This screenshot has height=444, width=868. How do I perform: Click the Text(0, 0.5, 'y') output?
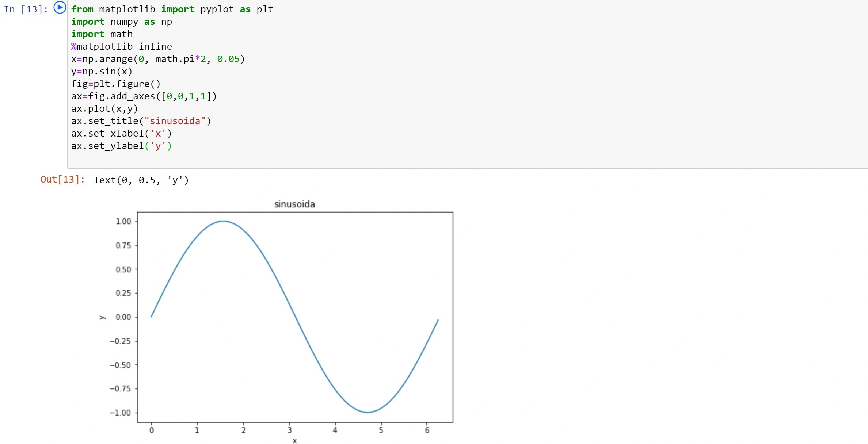click(141, 180)
